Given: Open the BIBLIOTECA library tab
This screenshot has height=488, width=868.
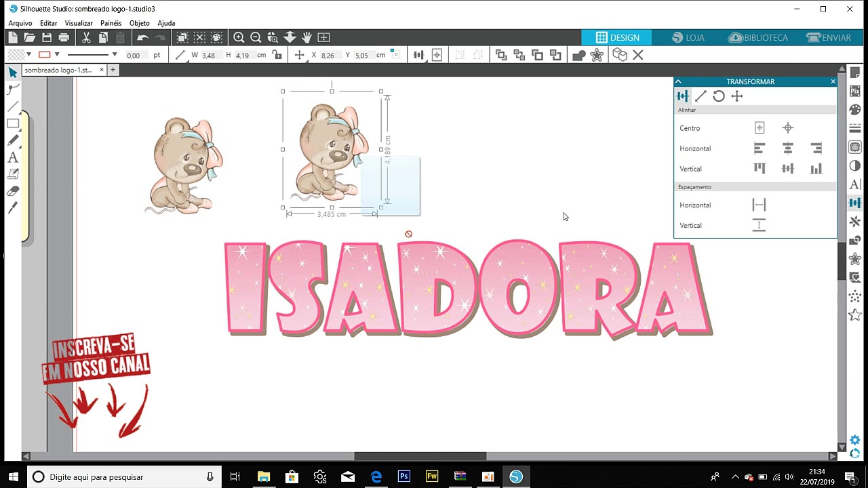Looking at the screenshot, I should tap(758, 38).
